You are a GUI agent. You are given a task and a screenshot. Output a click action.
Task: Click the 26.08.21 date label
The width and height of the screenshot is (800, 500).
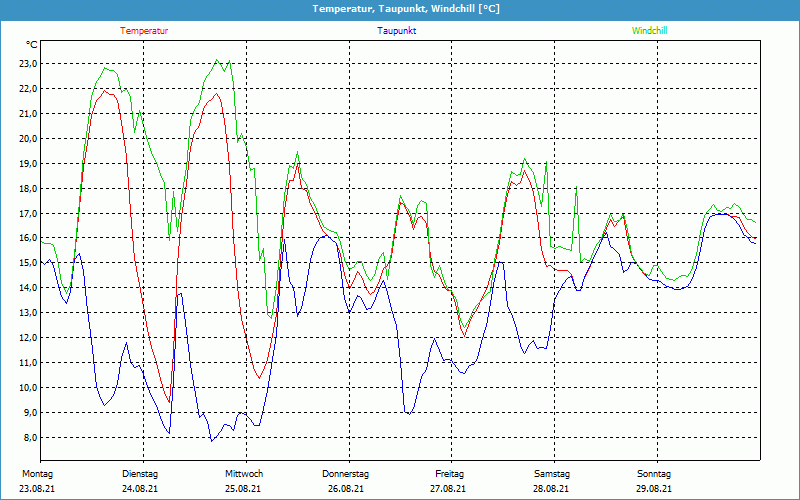(346, 489)
